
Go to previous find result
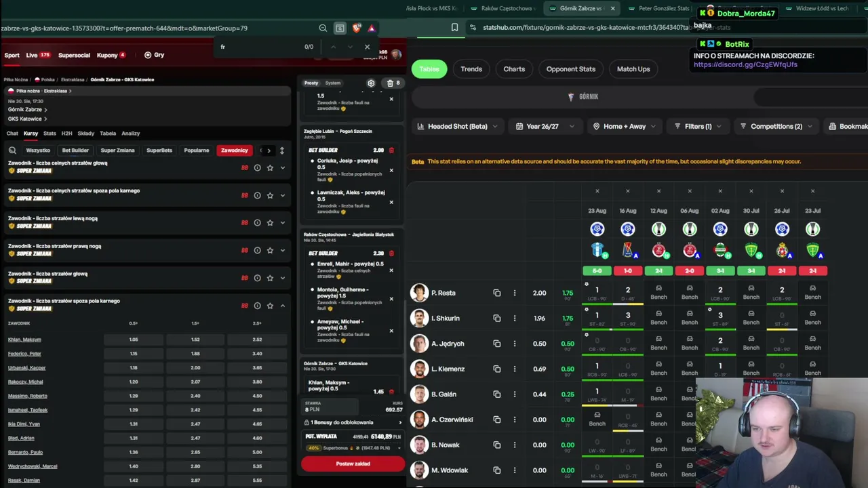(x=333, y=47)
